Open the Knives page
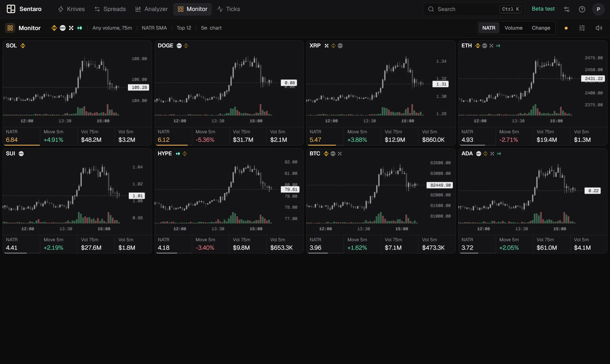 click(x=71, y=9)
